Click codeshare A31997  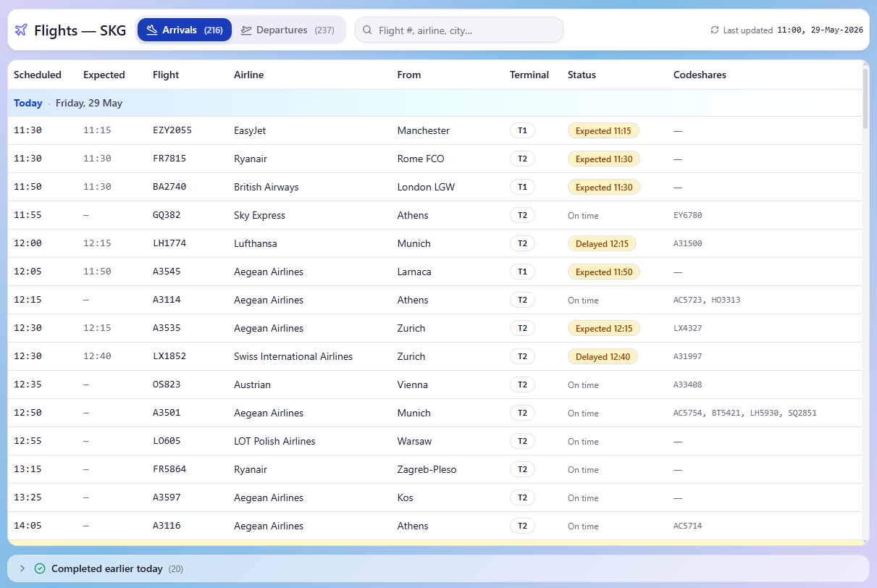coord(687,357)
